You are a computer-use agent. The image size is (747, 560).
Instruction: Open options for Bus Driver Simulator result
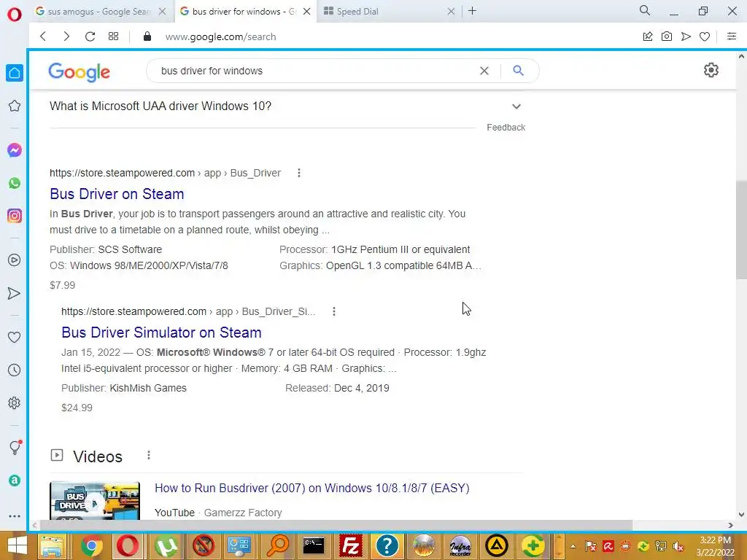click(334, 311)
